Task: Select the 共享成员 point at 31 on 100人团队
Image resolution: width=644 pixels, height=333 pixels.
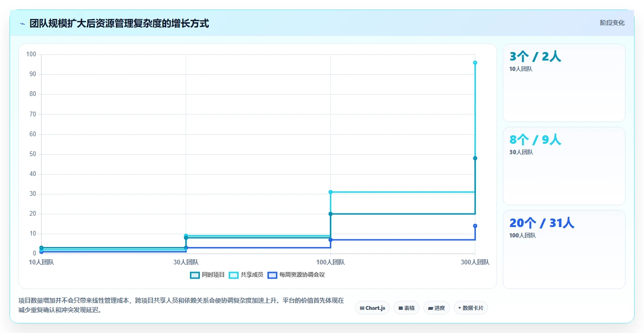Action: pos(330,192)
